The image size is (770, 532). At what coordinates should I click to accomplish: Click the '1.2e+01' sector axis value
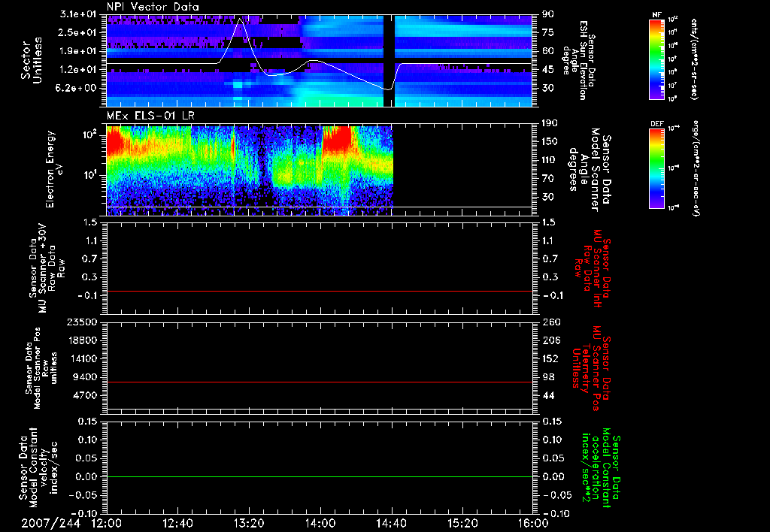[x=77, y=69]
